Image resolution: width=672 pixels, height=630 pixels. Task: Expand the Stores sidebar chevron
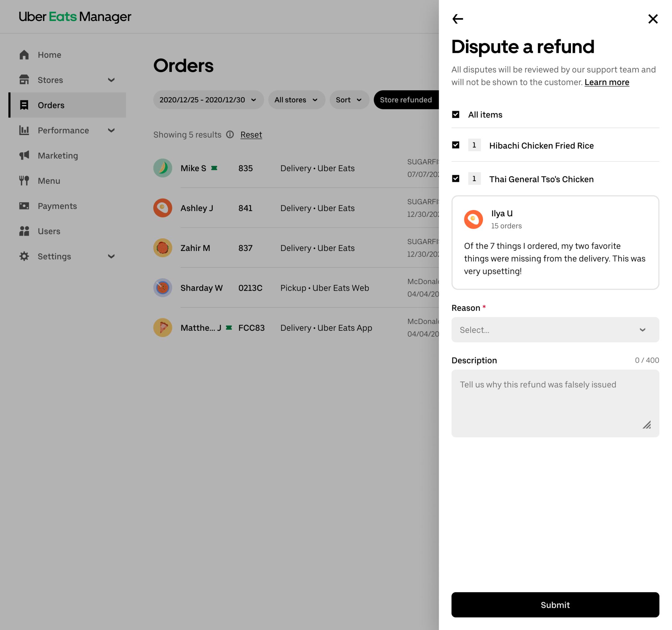point(111,80)
